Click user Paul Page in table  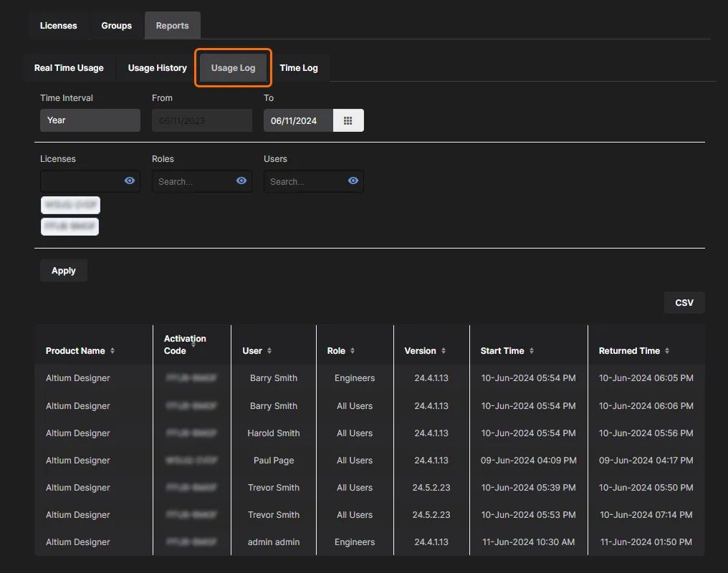tap(274, 461)
